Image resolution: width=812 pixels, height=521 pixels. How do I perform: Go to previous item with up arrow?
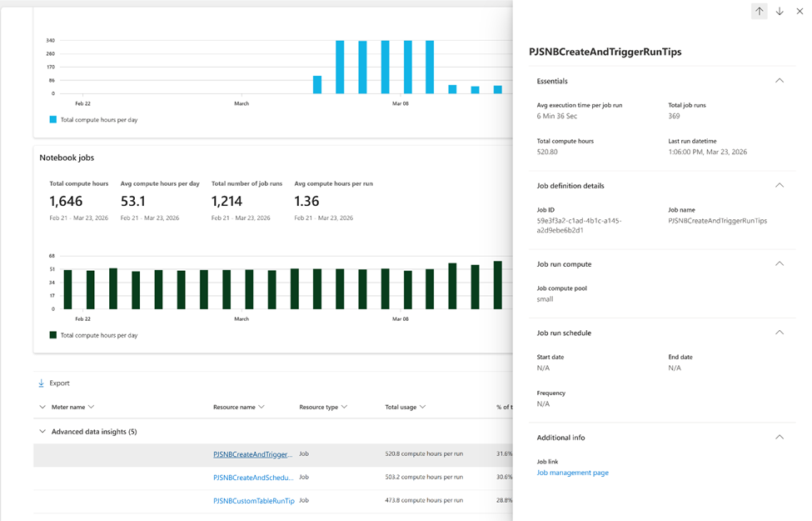tap(760, 12)
